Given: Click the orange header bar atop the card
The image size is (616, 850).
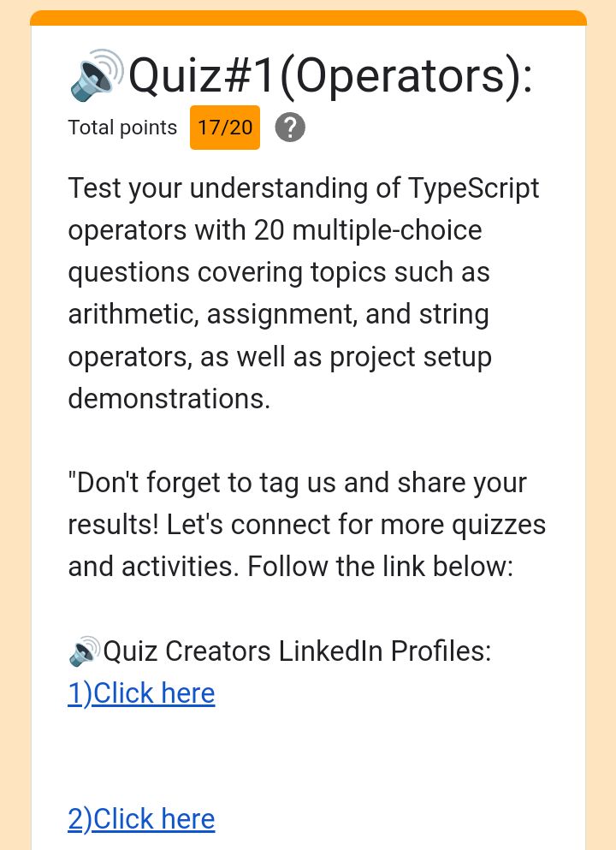Looking at the screenshot, I should coord(308,18).
